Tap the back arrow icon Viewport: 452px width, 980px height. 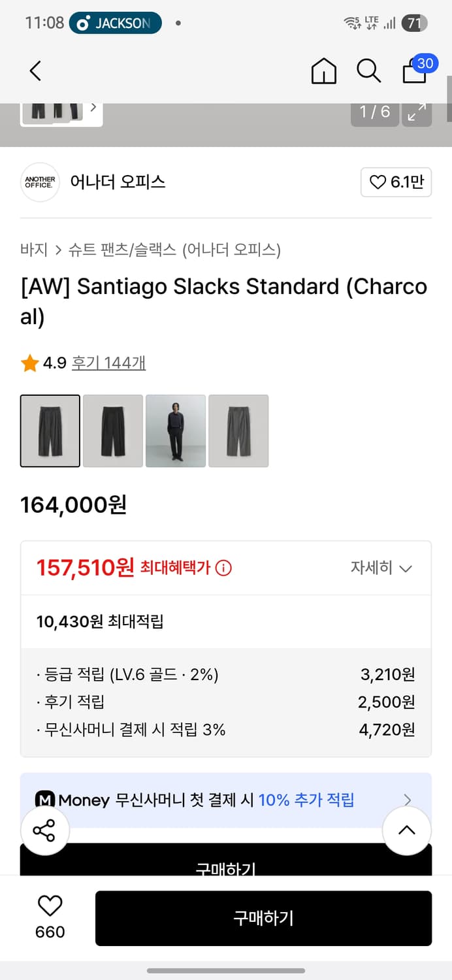[x=36, y=71]
